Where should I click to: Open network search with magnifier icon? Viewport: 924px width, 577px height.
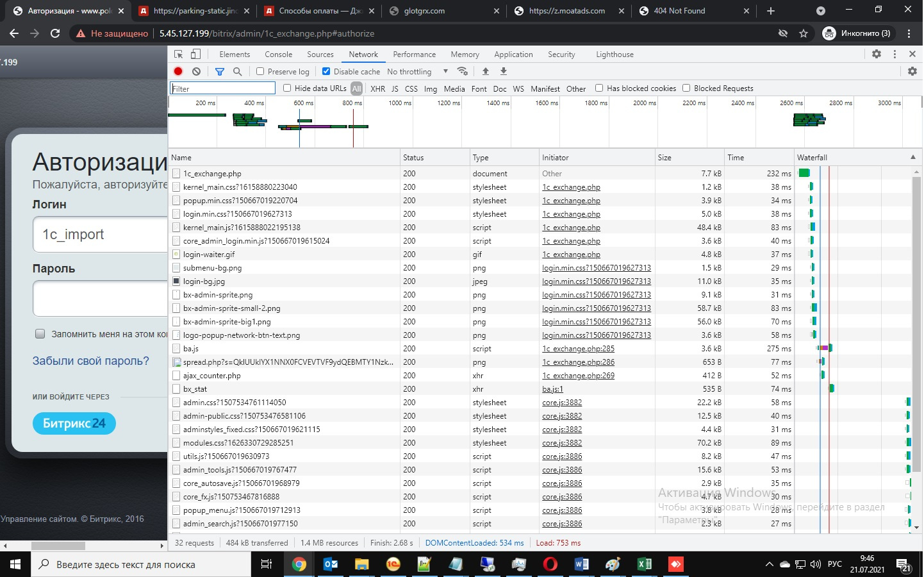click(x=238, y=72)
